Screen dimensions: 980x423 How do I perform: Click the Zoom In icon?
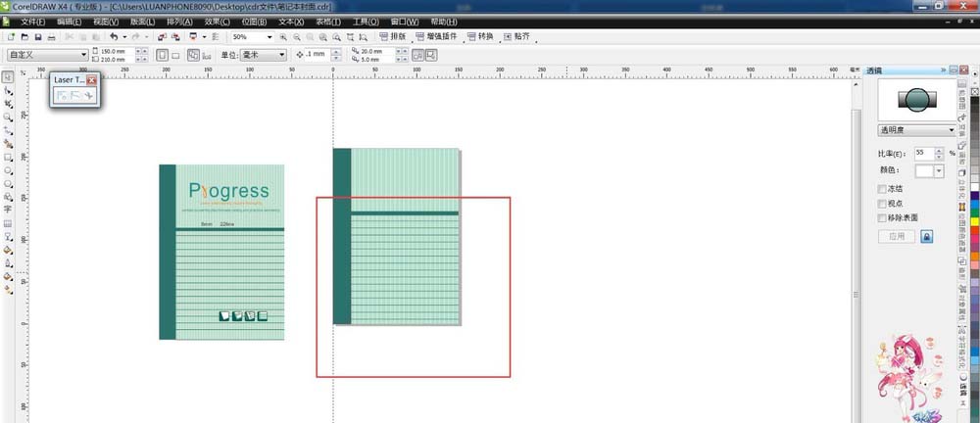(x=283, y=37)
